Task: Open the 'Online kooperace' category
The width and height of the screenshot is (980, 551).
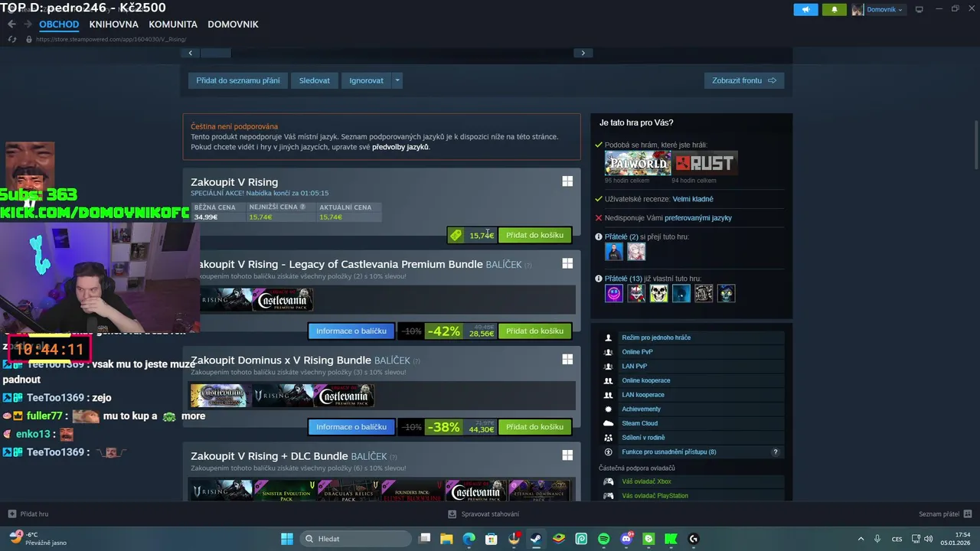Action: (x=645, y=380)
